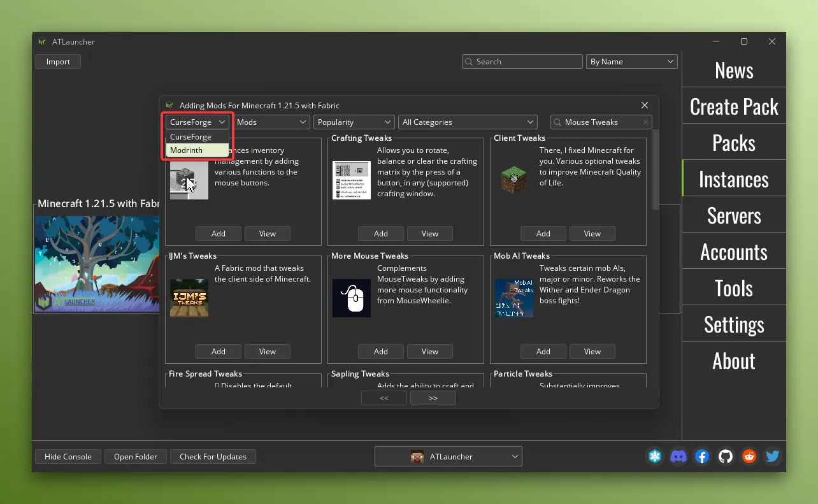Click the Facebook icon

702,456
